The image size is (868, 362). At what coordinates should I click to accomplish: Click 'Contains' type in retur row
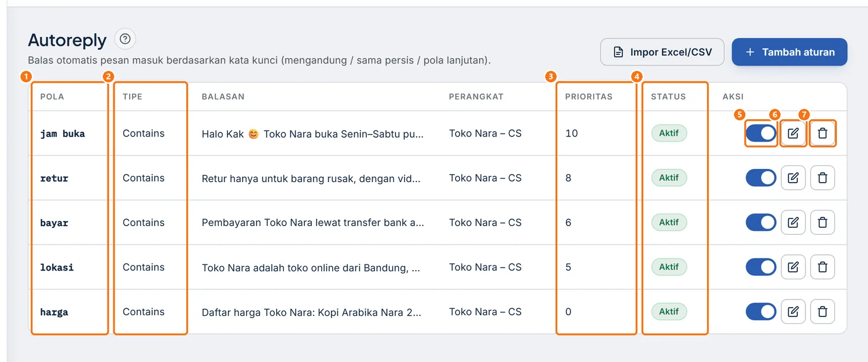point(144,178)
